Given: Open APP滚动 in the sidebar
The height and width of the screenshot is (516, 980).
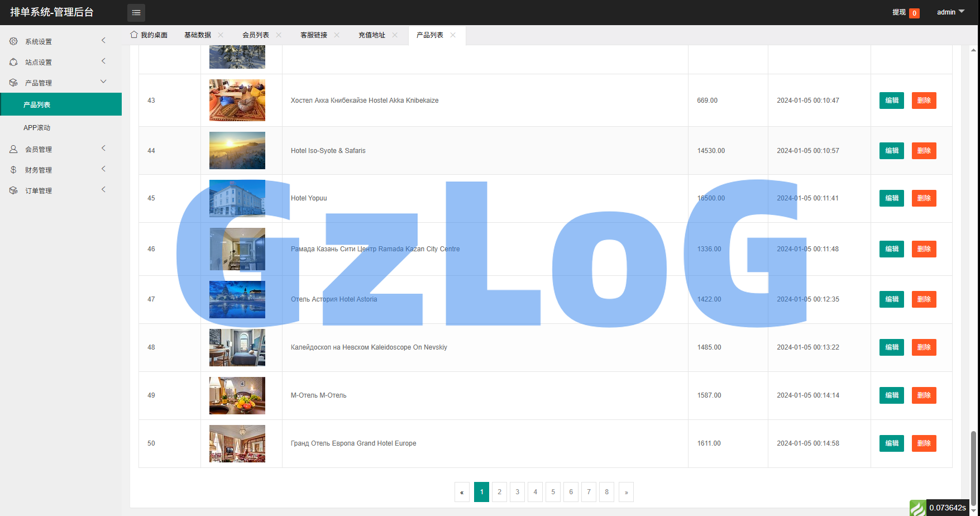Looking at the screenshot, I should pos(37,128).
